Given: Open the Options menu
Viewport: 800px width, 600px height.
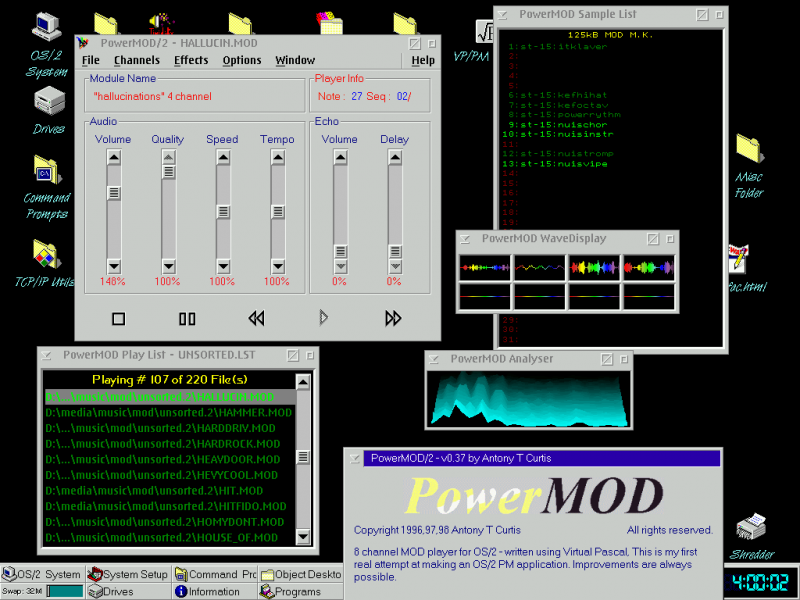Looking at the screenshot, I should click(x=242, y=60).
